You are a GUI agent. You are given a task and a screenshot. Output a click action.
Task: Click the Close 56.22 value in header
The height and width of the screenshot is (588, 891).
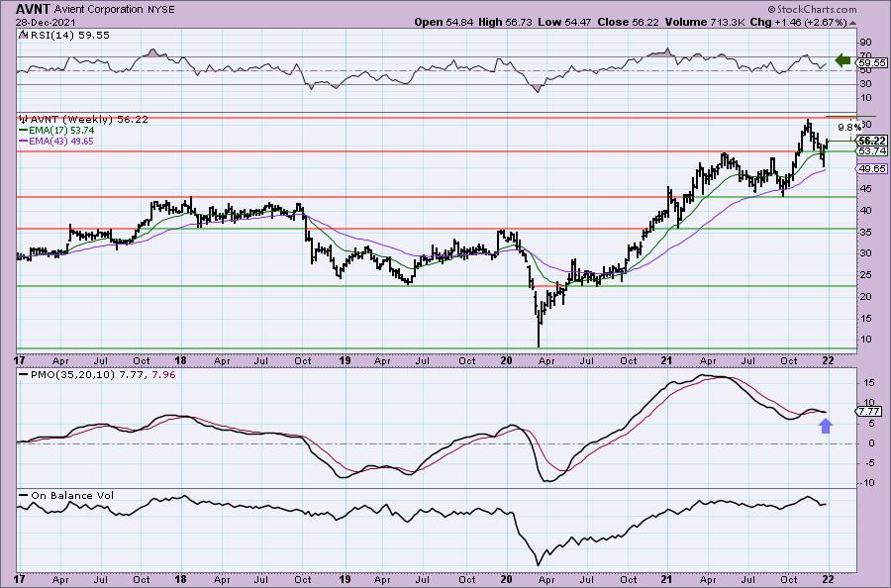tap(628, 22)
